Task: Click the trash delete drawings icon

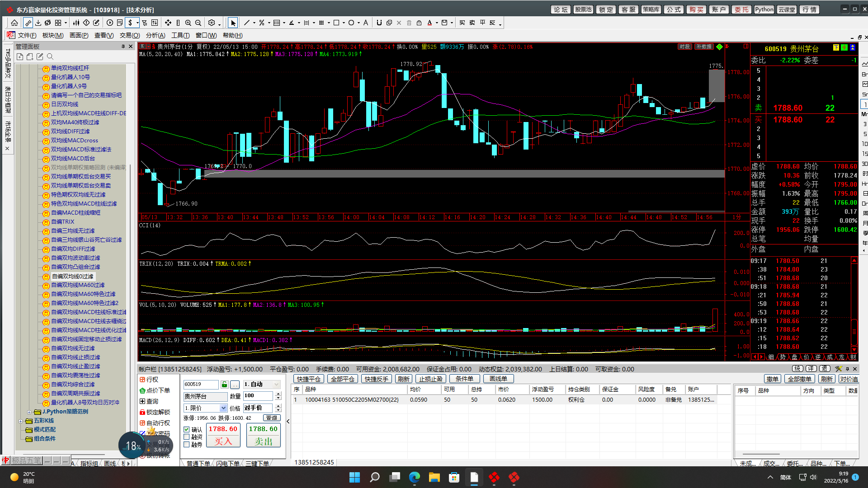Action: [409, 23]
